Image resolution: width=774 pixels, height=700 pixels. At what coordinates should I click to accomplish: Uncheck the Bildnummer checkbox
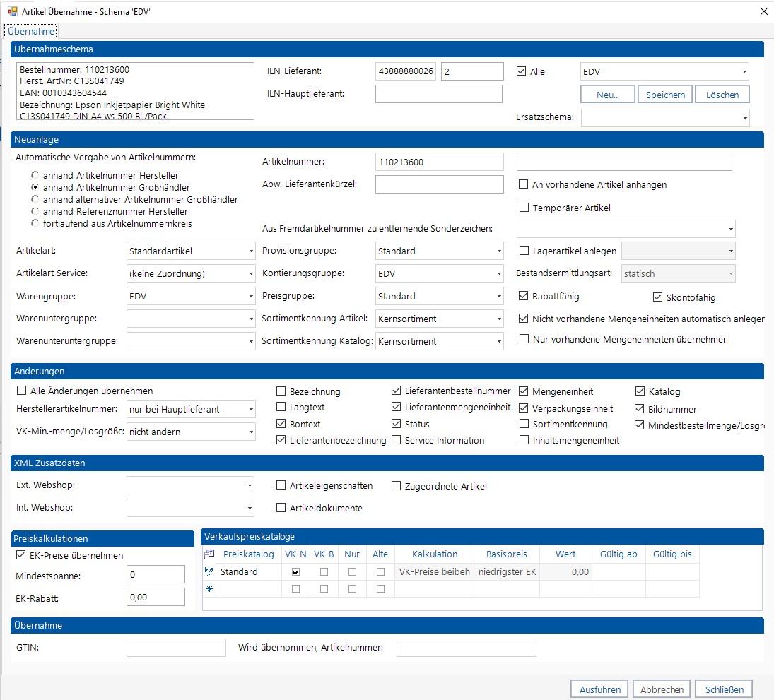[639, 408]
